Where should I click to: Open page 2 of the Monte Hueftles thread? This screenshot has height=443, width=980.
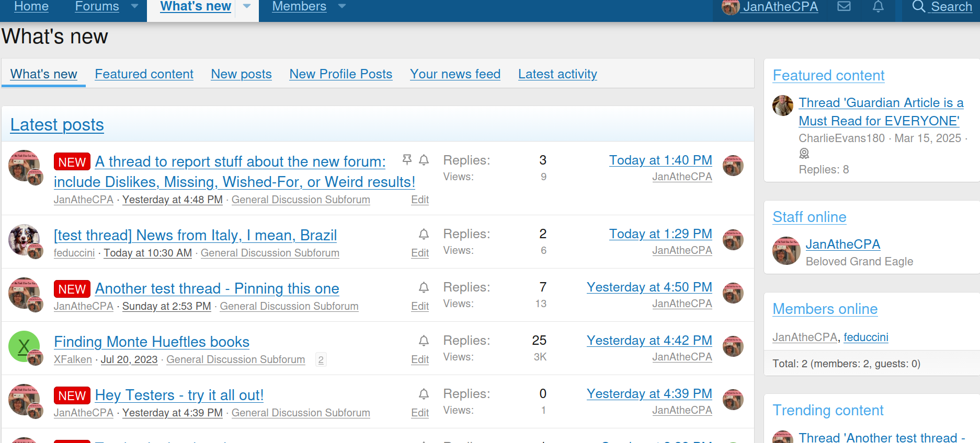pyautogui.click(x=321, y=359)
